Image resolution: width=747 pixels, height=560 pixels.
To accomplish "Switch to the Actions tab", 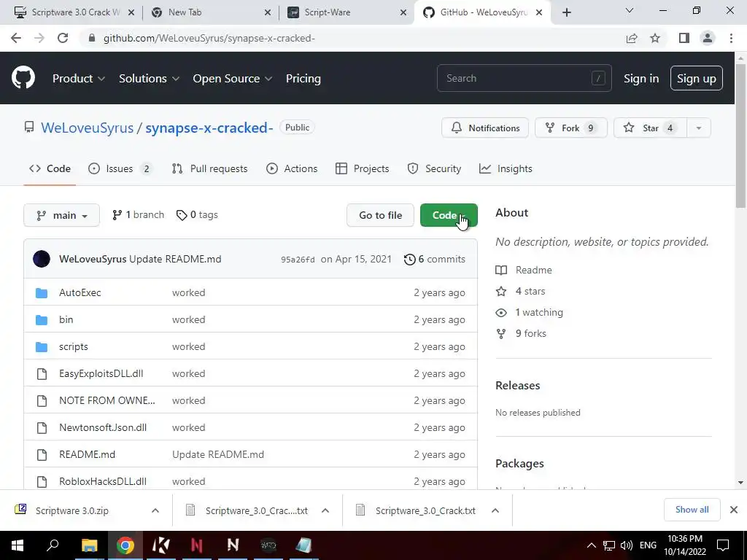I will [x=292, y=168].
